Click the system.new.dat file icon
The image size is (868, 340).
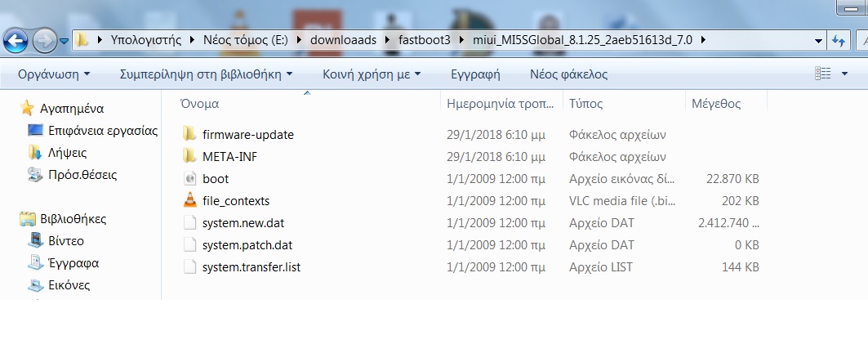click(189, 222)
